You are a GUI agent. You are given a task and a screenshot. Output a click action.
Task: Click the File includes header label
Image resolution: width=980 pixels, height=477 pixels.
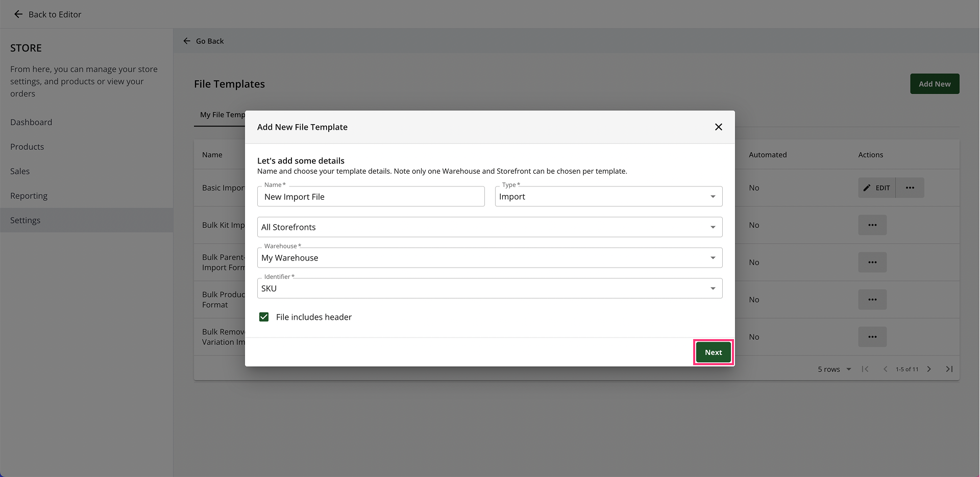314,317
